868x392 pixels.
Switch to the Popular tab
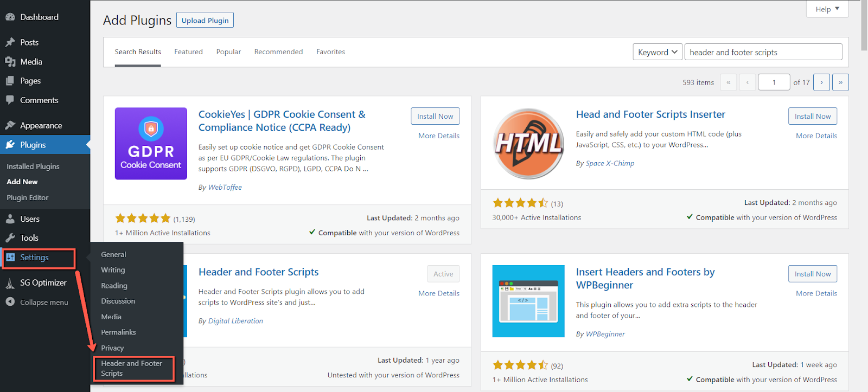228,52
